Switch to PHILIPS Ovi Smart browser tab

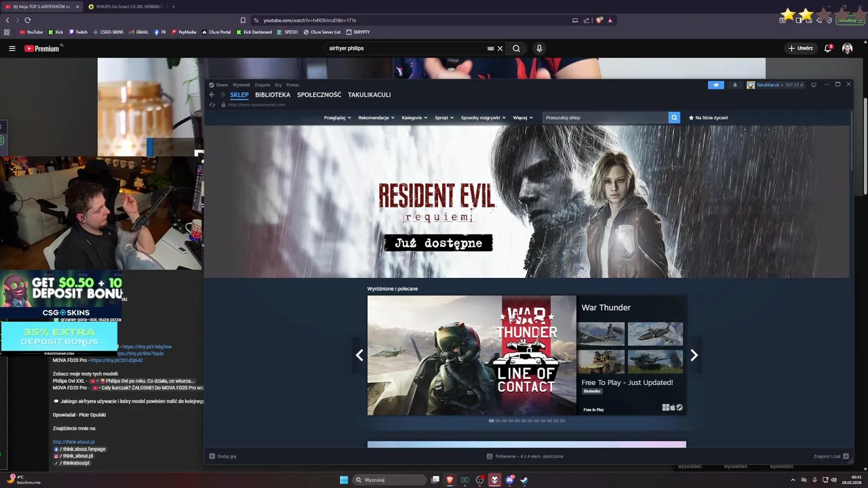click(125, 7)
